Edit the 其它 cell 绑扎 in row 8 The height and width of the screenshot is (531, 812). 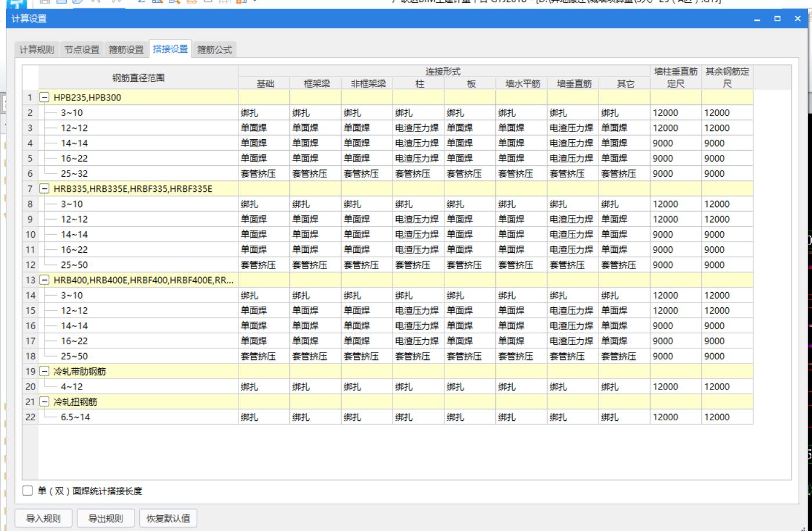pyautogui.click(x=625, y=204)
